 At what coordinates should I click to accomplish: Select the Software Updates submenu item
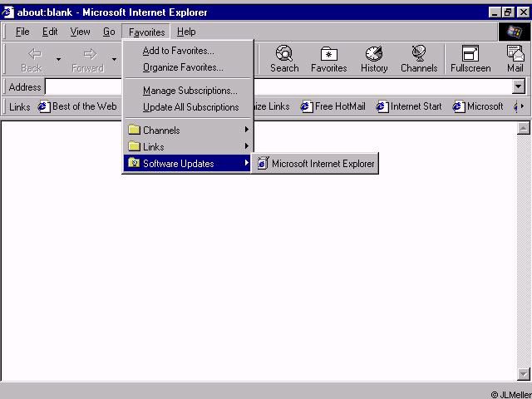[188, 164]
